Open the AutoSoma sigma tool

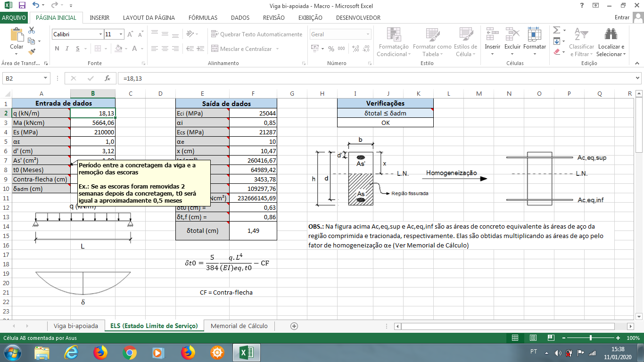click(x=556, y=30)
